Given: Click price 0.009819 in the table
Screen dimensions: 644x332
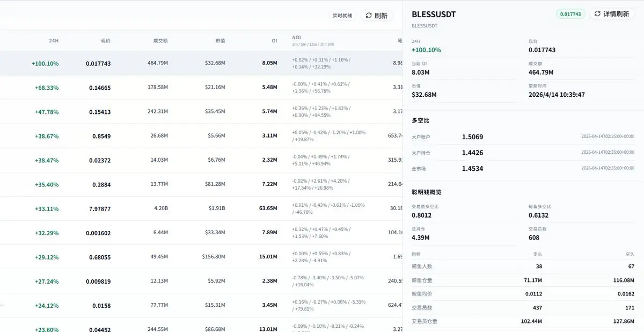Looking at the screenshot, I should pos(98,282).
